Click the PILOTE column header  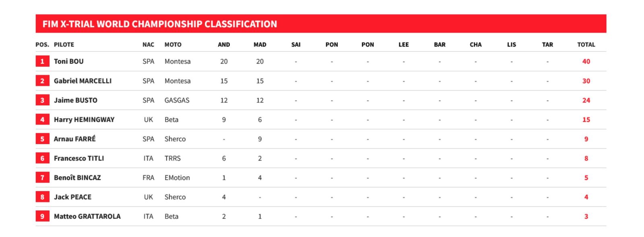(x=64, y=45)
